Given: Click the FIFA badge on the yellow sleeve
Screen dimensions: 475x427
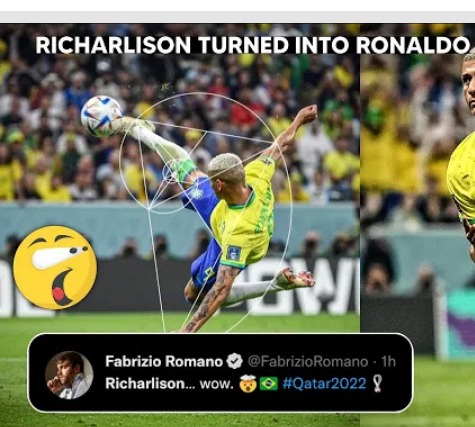Looking at the screenshot, I should tap(234, 253).
